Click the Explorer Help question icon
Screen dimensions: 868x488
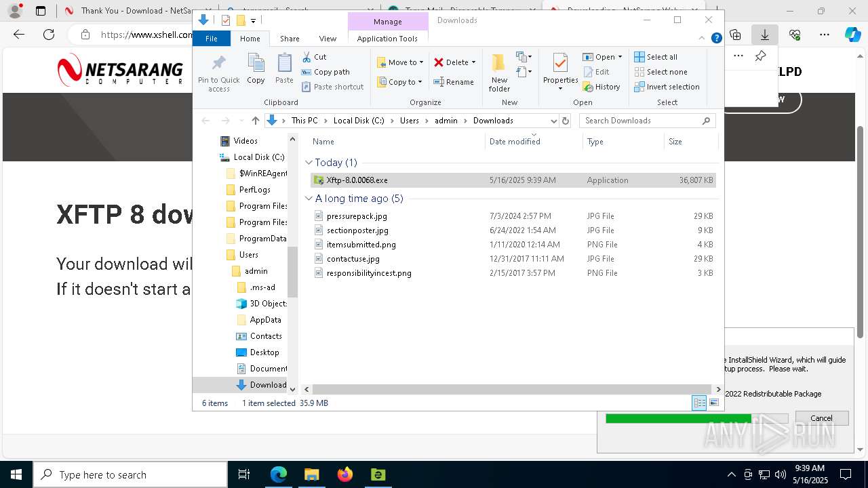(716, 38)
